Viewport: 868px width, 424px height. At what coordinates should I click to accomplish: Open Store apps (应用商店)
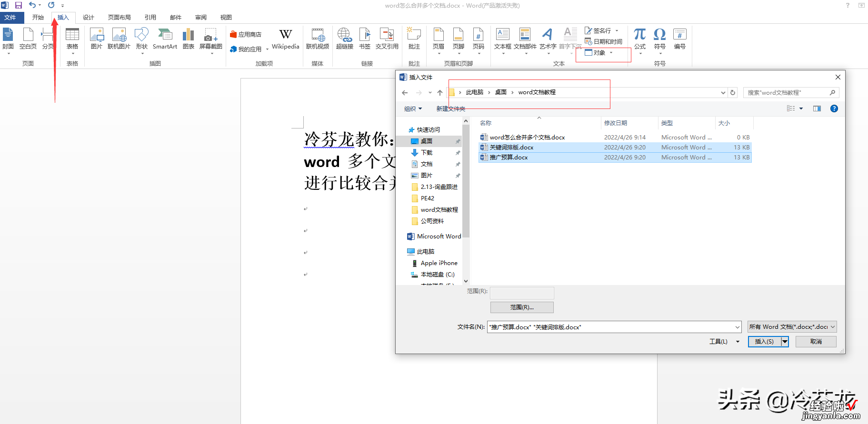coord(246,34)
